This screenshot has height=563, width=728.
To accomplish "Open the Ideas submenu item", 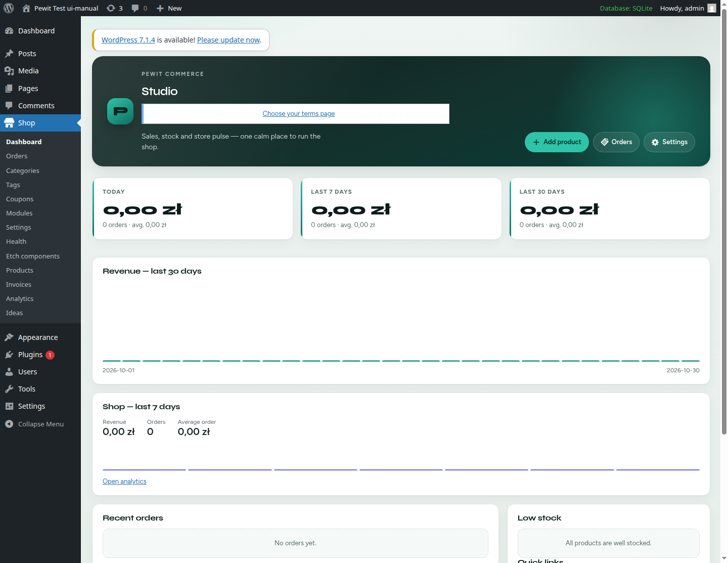I will 14,313.
